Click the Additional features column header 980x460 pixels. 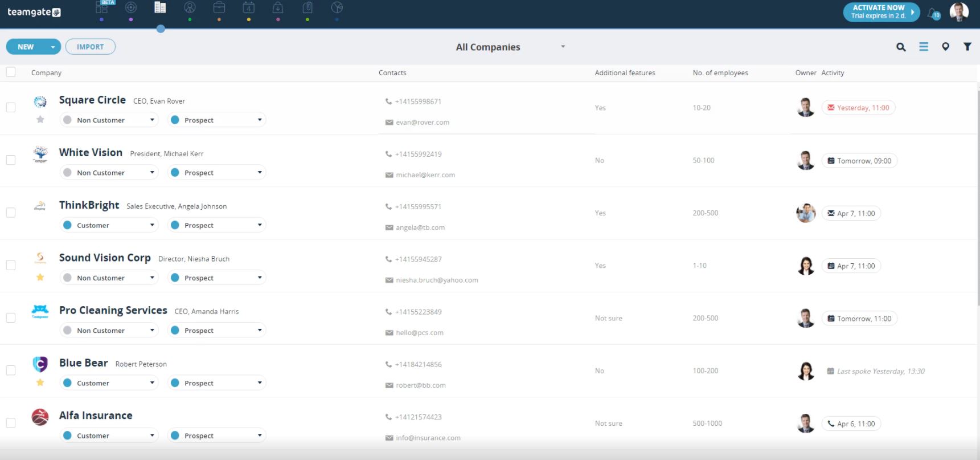click(625, 73)
